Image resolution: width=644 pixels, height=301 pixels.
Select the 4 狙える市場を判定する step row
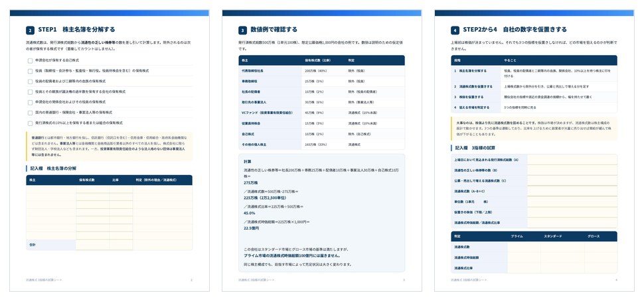tap(534, 107)
